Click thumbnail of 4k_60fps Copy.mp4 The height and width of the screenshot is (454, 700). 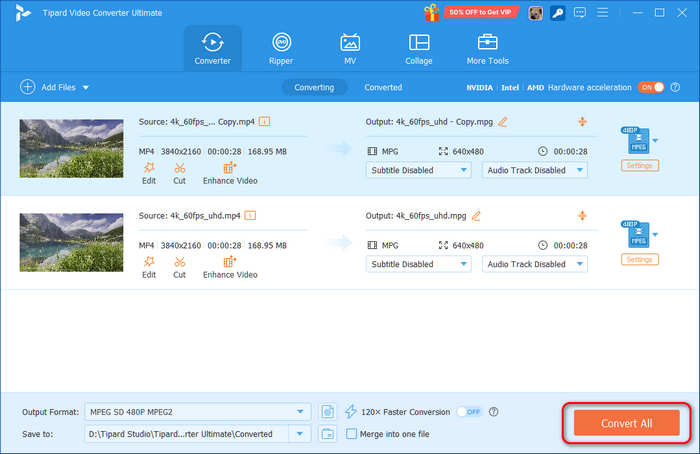(71, 149)
